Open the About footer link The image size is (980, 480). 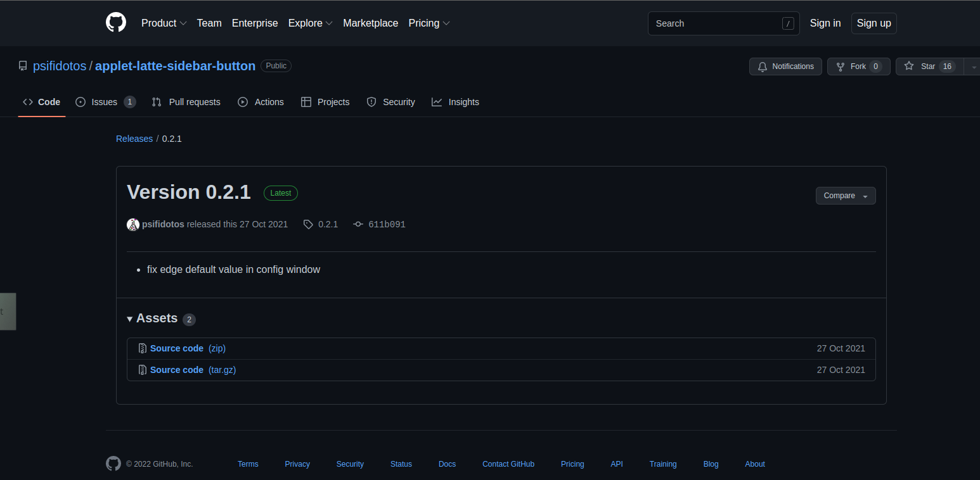755,464
